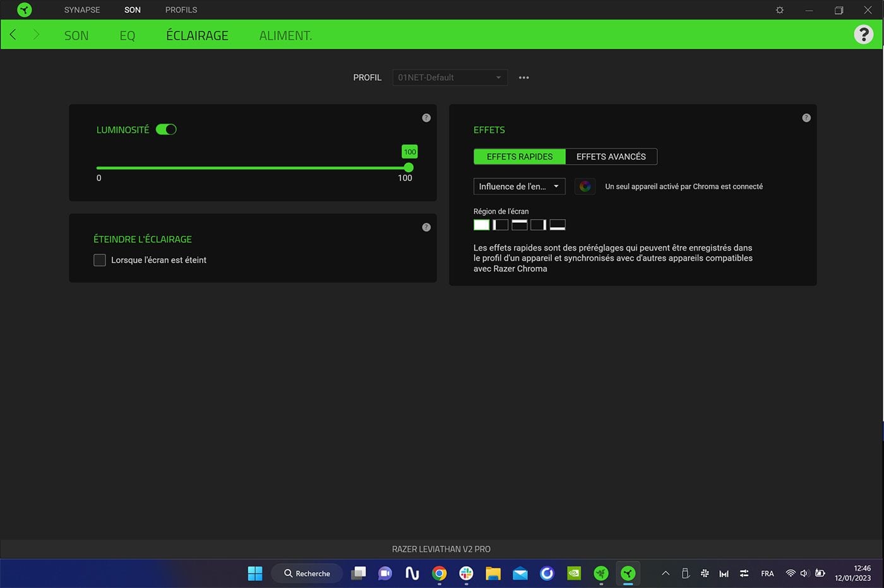Click the Razer logo in top-left corner
This screenshot has width=884, height=588.
click(x=24, y=10)
